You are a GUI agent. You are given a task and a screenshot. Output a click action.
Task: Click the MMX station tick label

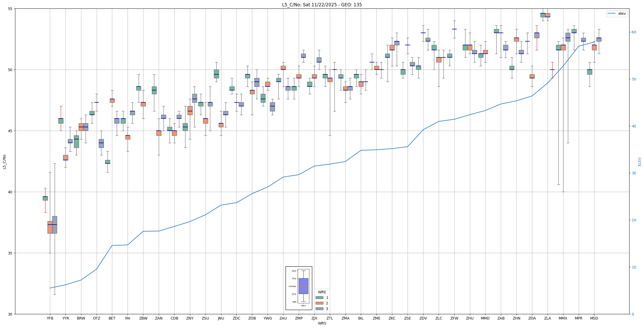point(563,318)
